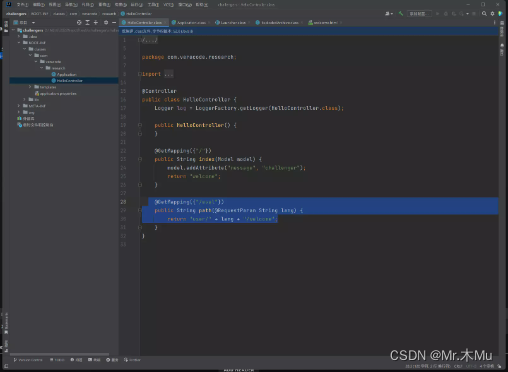Viewport: 508px width, 372px height.
Task: Toggle Structure tool window on left stripe
Action: tap(6, 346)
